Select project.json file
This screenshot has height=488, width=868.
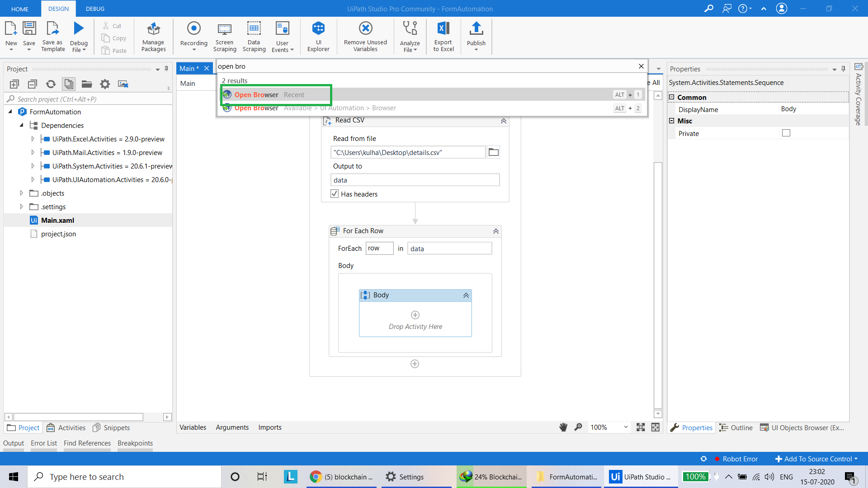pos(58,234)
